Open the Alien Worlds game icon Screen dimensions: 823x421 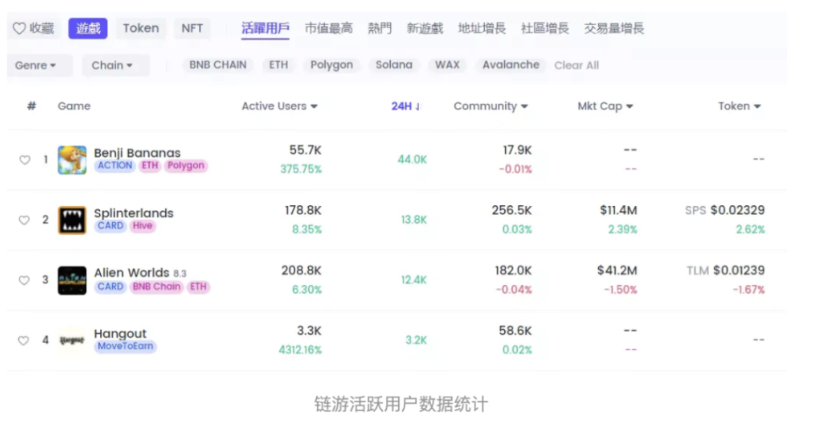click(x=72, y=280)
